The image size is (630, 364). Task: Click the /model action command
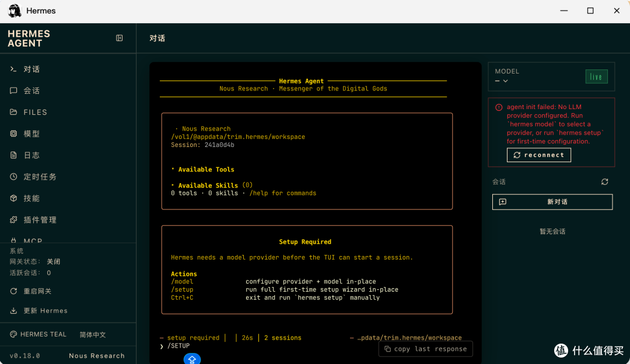click(x=182, y=282)
